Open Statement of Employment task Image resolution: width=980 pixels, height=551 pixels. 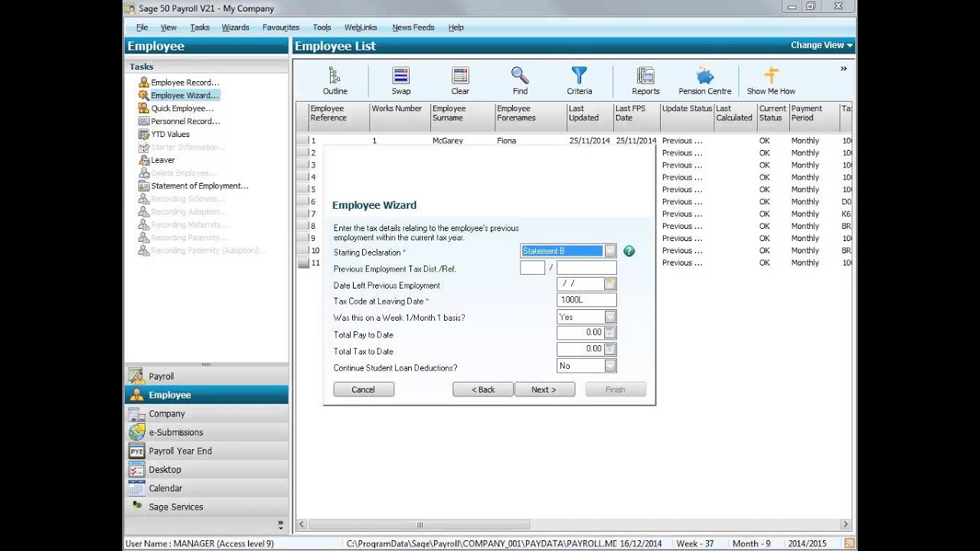tap(193, 186)
